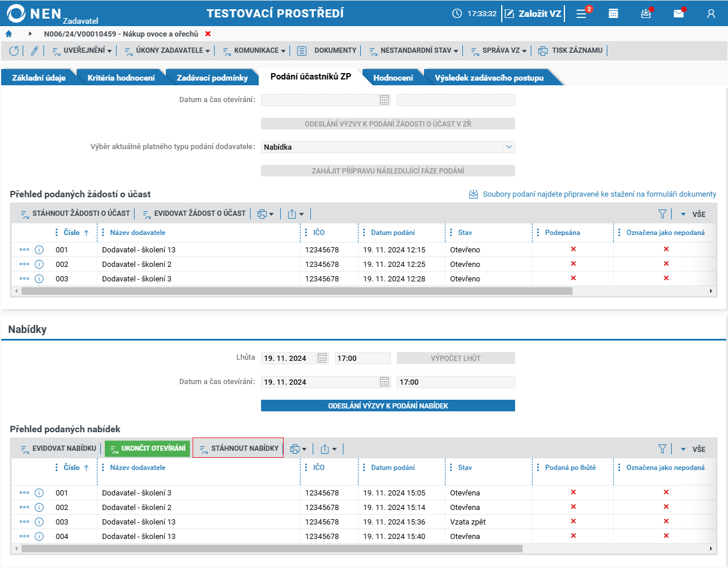Open VŠE filter dropdown in offers table
Image resolution: width=728 pixels, height=568 pixels.
click(x=693, y=449)
